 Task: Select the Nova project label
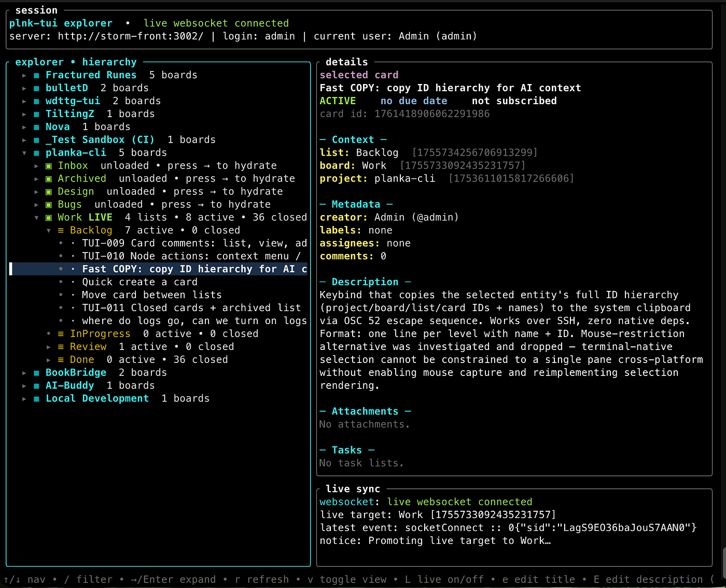click(58, 127)
